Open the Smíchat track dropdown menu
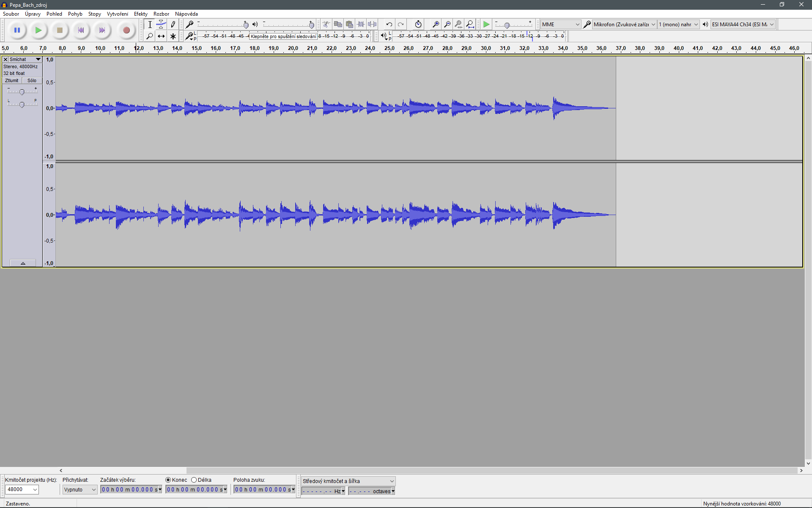The image size is (812, 508). click(25, 59)
